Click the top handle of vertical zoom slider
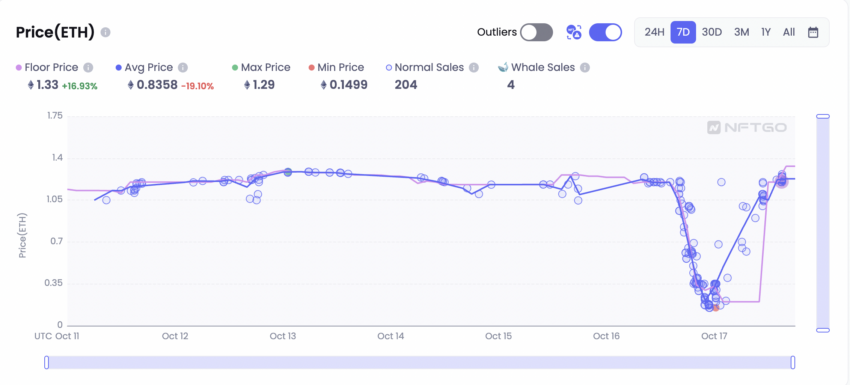Screen dimensions: 850x385 (823, 116)
